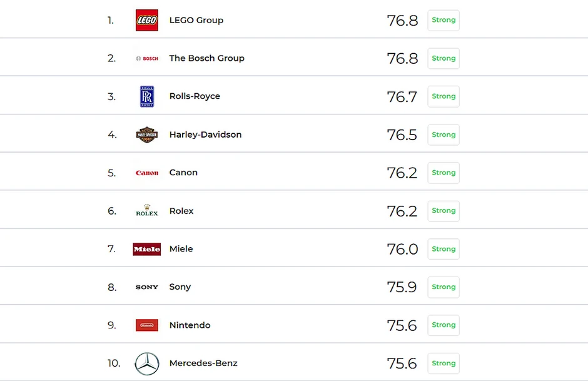Click the Strong badge beside Rolls-Royce

click(x=444, y=96)
